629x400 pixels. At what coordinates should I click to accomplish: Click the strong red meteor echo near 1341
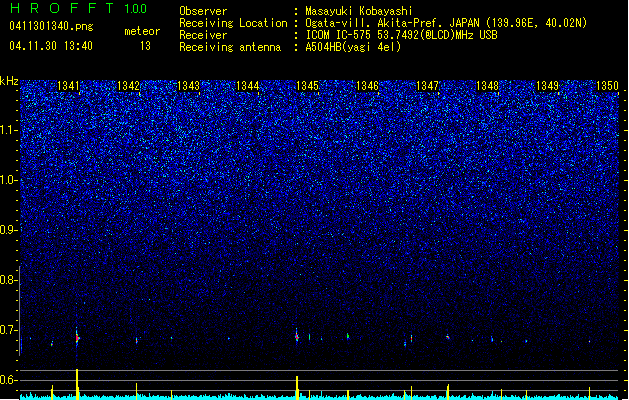pyautogui.click(x=77, y=338)
